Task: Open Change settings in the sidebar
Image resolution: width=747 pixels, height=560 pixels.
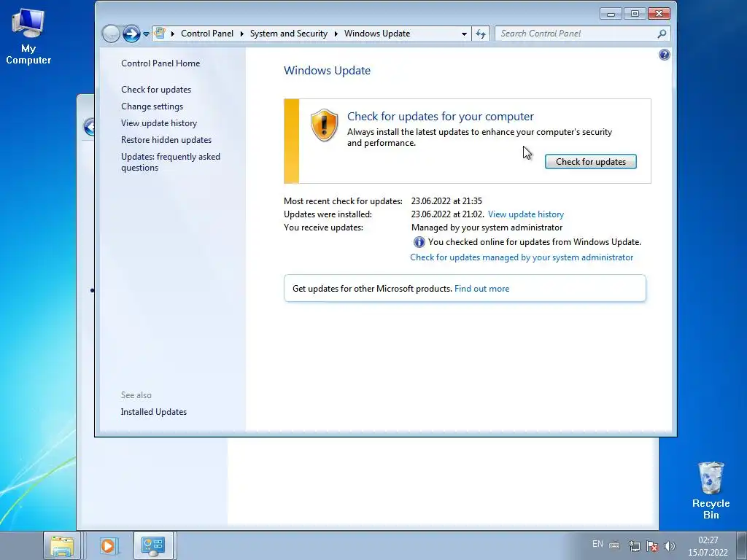Action: tap(152, 106)
